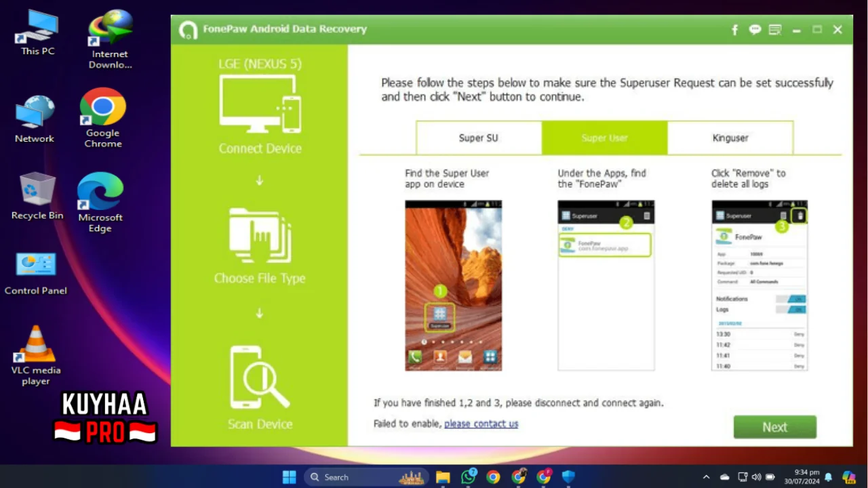Viewport: 868px width, 488px height.
Task: Open the feedback chat bubble icon
Action: [755, 30]
